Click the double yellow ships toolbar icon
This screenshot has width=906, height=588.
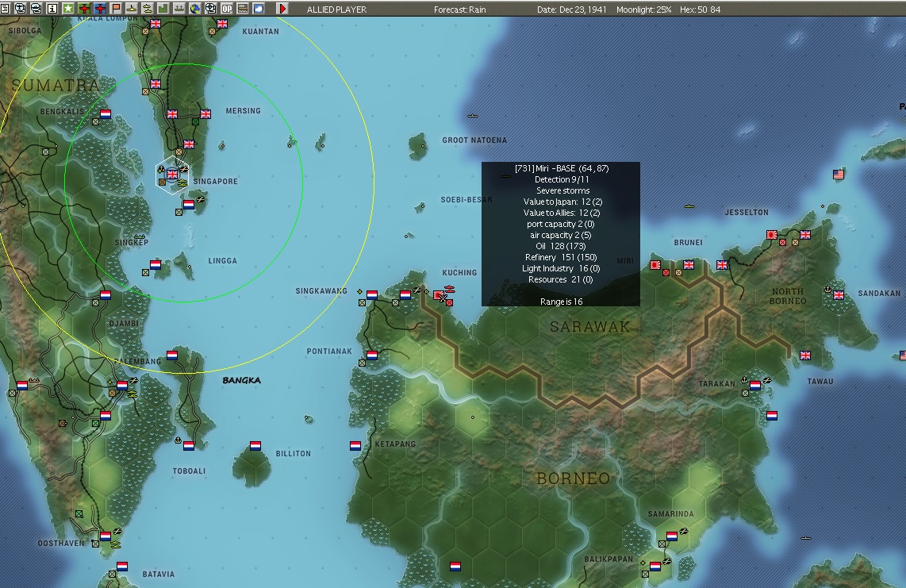(x=148, y=8)
